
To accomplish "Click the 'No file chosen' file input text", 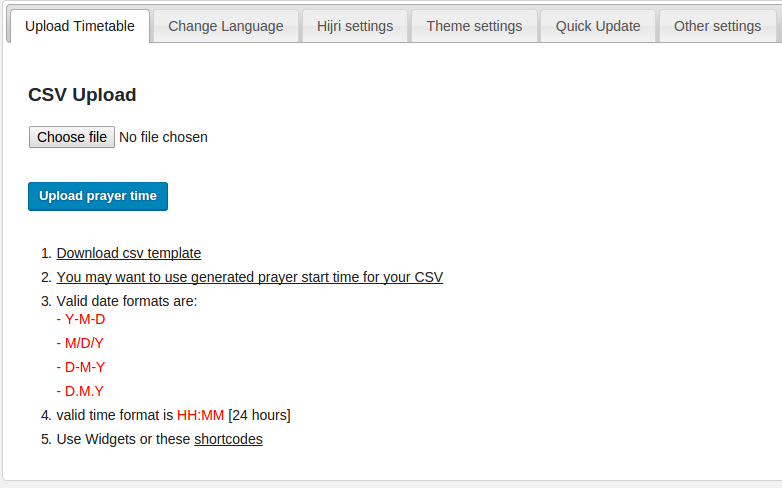I will [163, 137].
